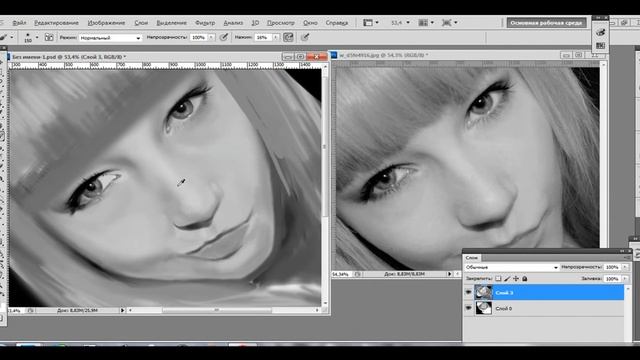
Task: Click Основная рабочая среда workspace button
Action: pos(547,23)
